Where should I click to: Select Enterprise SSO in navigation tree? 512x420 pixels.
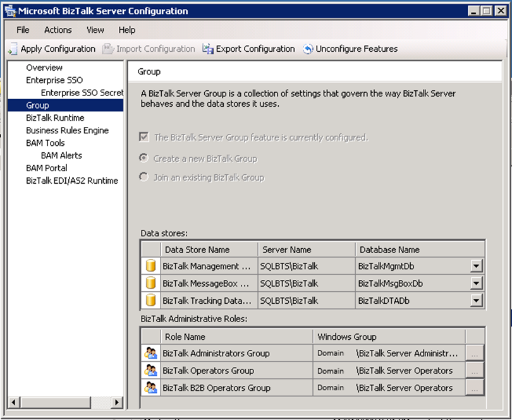tap(54, 80)
